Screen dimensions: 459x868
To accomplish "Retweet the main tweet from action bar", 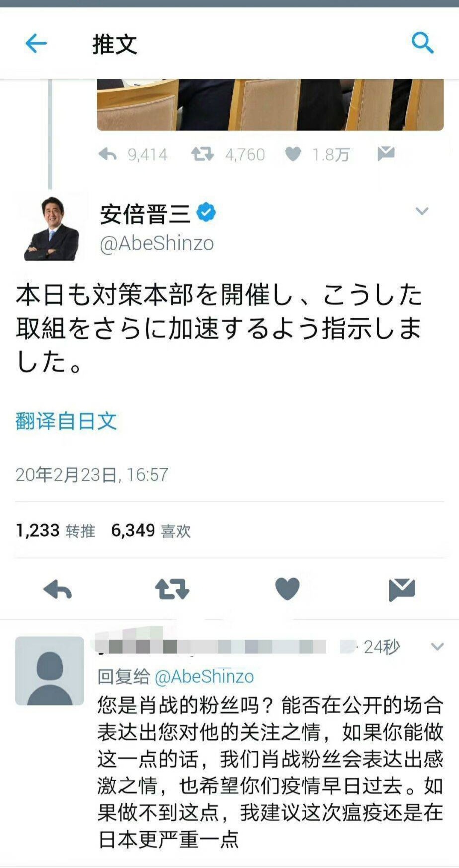I will tap(172, 589).
